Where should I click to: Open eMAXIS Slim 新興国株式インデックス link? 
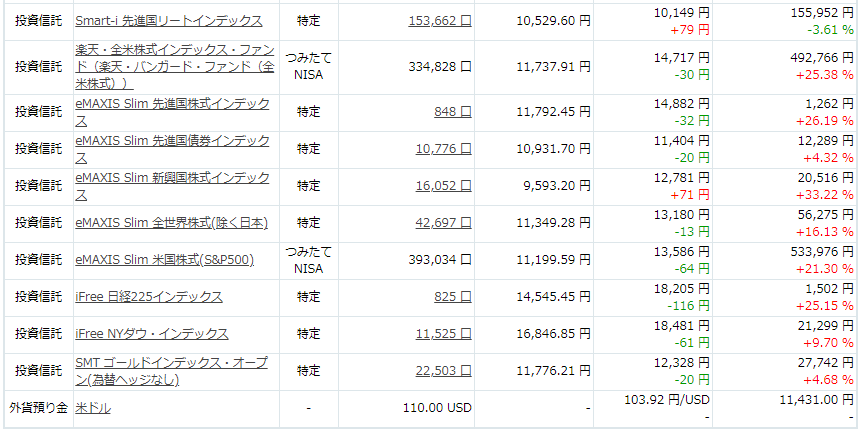(x=172, y=186)
